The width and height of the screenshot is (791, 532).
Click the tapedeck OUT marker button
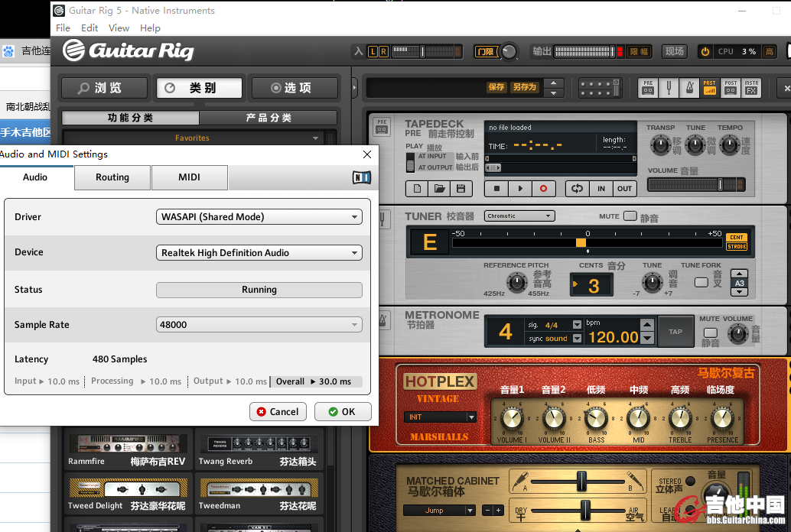(x=624, y=189)
